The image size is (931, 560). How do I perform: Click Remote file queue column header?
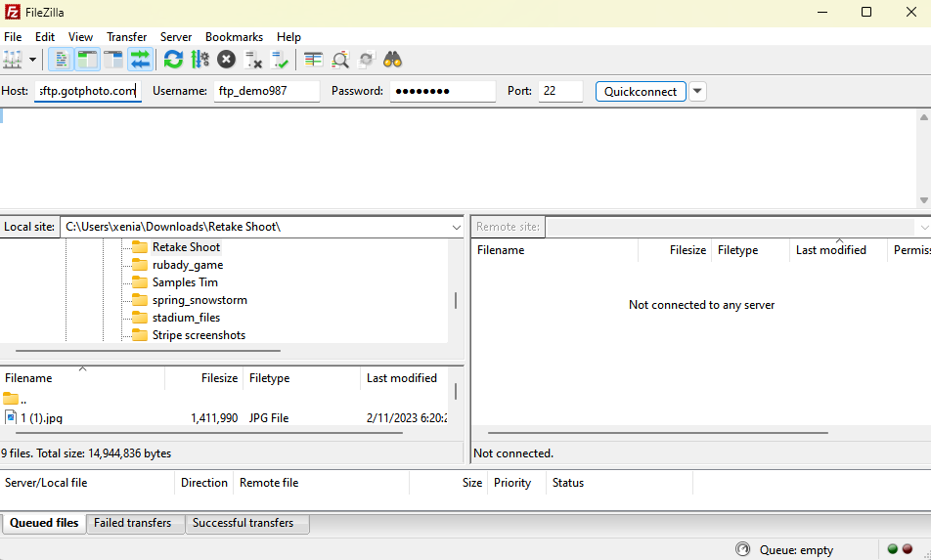[321, 483]
